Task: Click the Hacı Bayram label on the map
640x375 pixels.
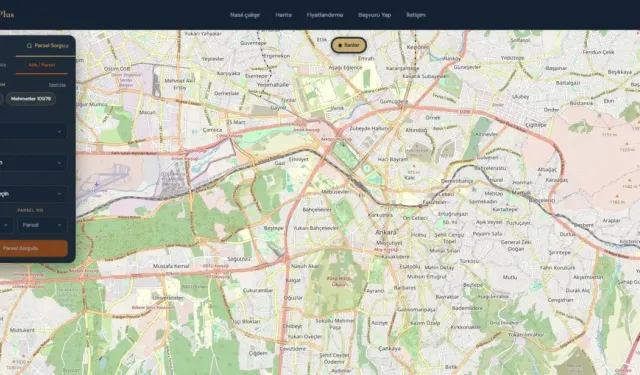Action: [x=393, y=160]
